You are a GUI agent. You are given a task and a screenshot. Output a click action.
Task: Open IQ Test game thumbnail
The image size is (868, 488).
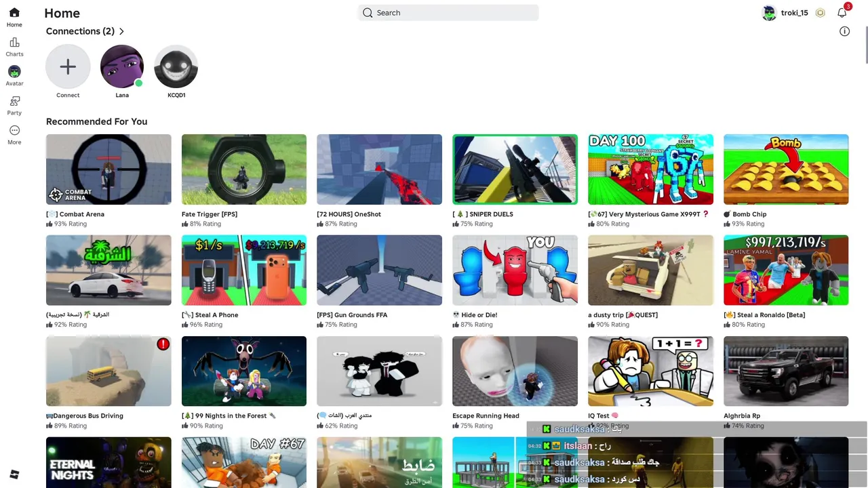point(650,371)
